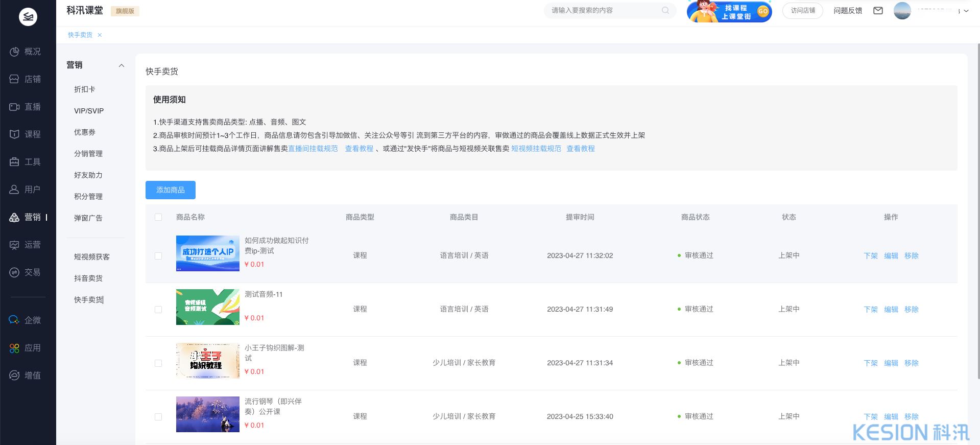Screen dimensions: 980x445
Task: Open 好友助力 menu item
Action: pyautogui.click(x=88, y=175)
